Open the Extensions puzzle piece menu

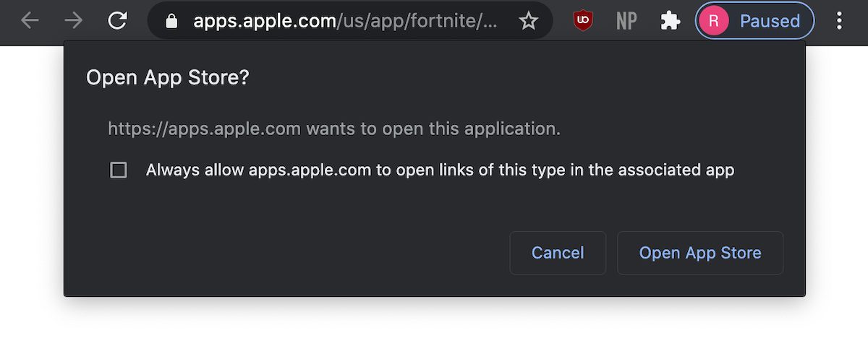pos(671,21)
